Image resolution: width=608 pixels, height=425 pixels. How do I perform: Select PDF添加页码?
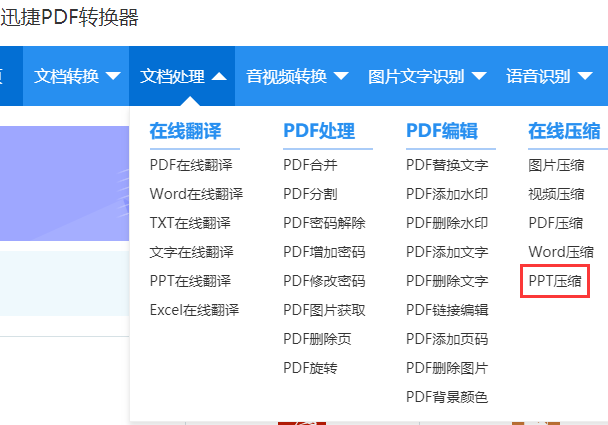point(447,339)
